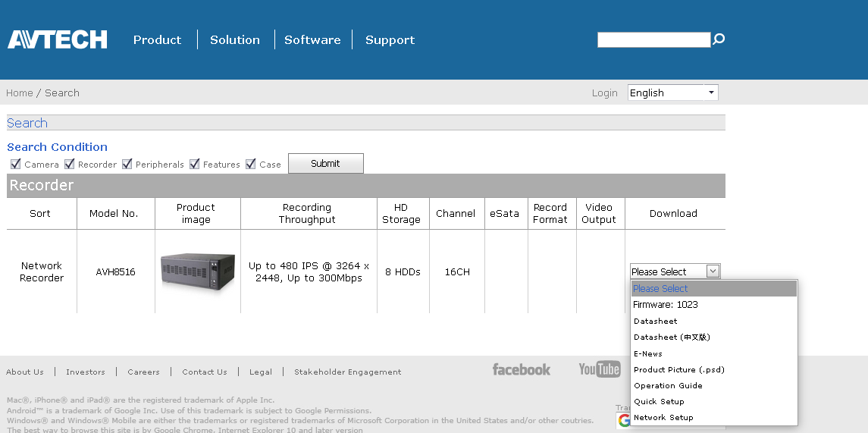Choose Please Select in dropdown list
868x433 pixels.
[x=714, y=288]
